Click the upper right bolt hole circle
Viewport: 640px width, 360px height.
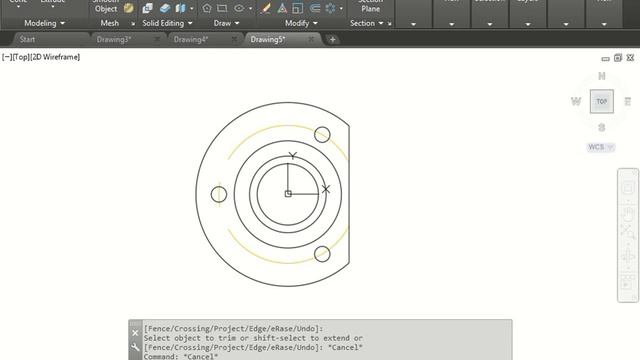click(322, 135)
